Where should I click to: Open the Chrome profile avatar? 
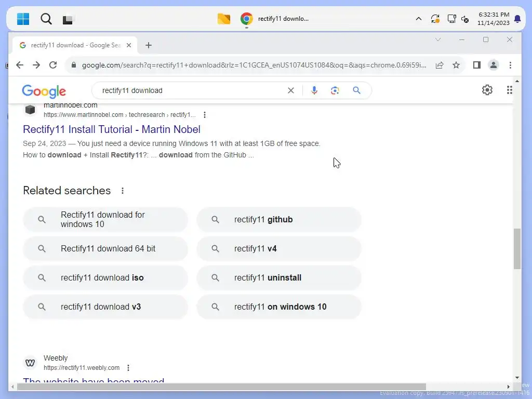(x=494, y=65)
